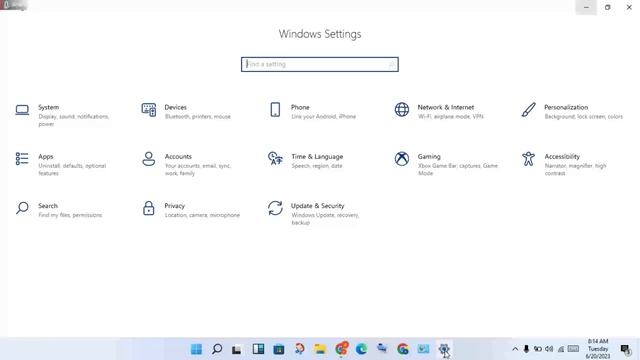
Task: Select the System heading text
Action: pos(49,107)
